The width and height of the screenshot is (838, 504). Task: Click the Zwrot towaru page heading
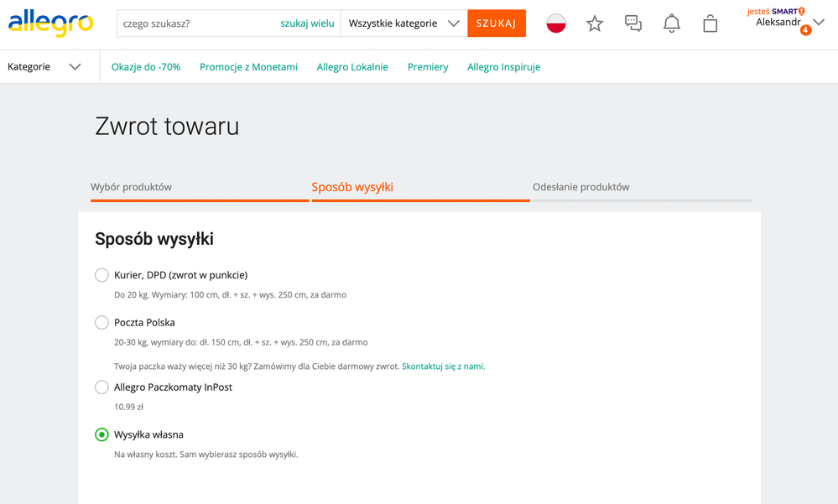(167, 127)
